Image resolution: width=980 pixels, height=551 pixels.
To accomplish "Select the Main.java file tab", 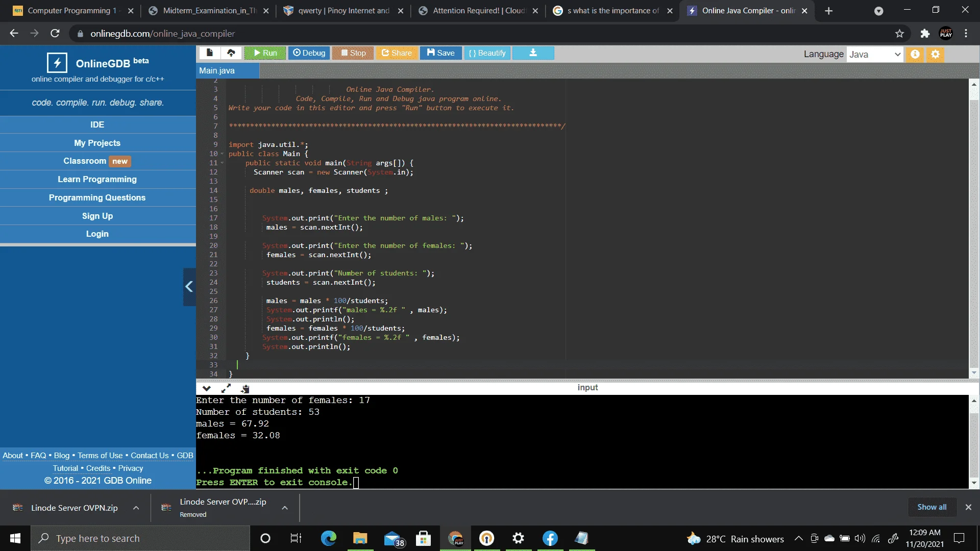I will (227, 70).
